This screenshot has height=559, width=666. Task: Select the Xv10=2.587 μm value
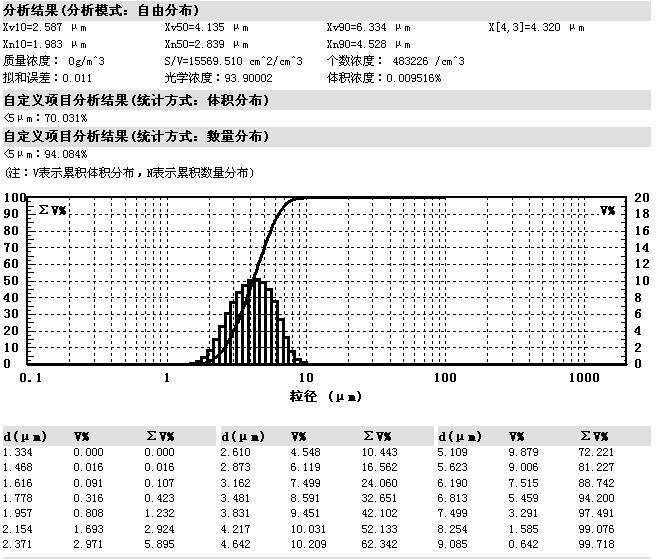(41, 28)
